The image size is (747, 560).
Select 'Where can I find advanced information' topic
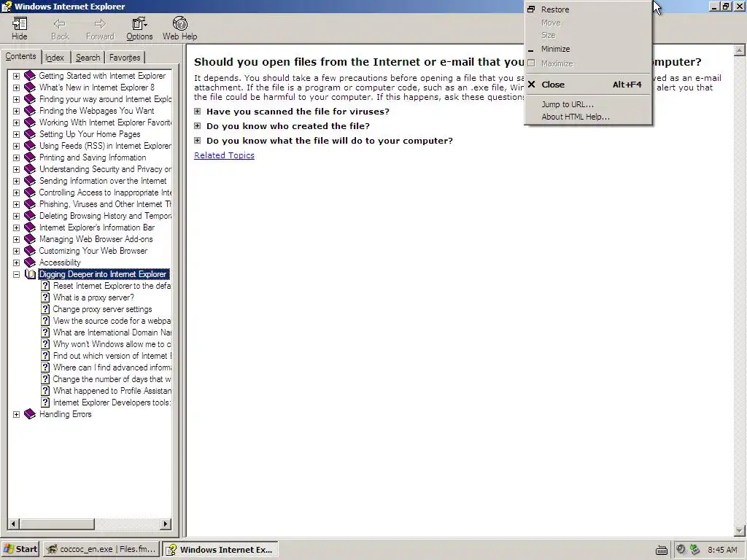(112, 367)
